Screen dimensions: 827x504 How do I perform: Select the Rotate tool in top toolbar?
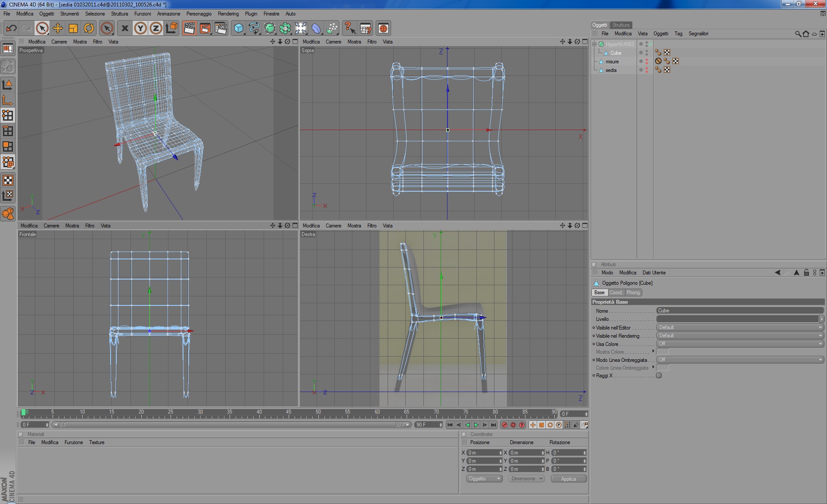point(89,28)
